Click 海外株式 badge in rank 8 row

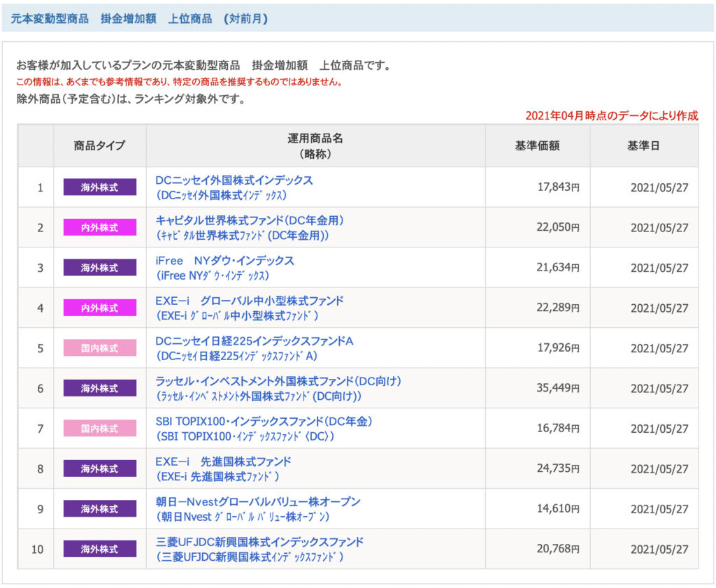[99, 468]
